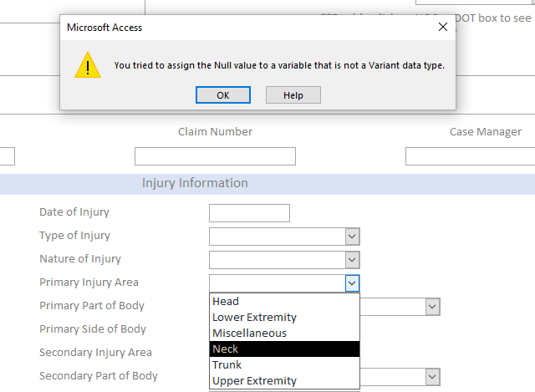Select the highlighted Neck option
The width and height of the screenshot is (535, 392).
[284, 349]
